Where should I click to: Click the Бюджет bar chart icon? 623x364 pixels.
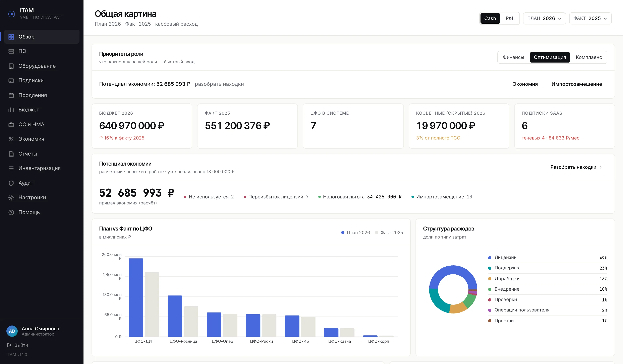11,110
